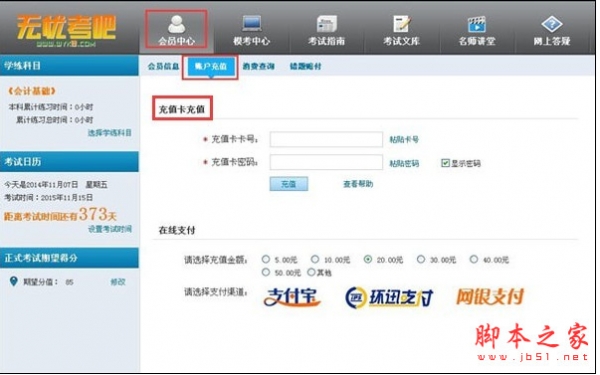Click the 在线支付 section heading

pos(177,230)
